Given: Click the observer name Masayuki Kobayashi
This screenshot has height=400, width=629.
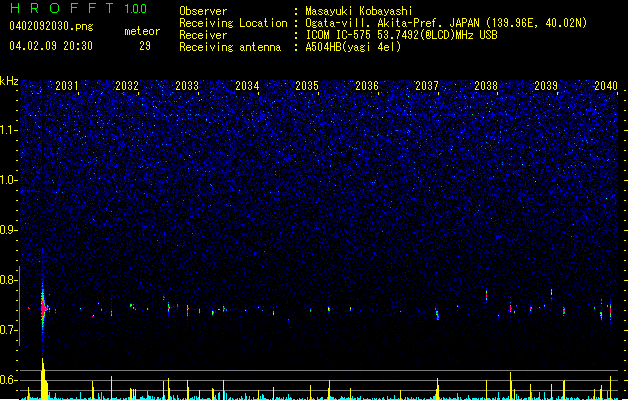Looking at the screenshot, I should coord(358,11).
